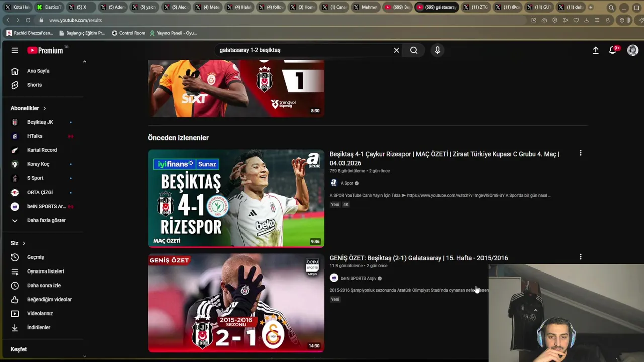Open the Yayıncı Paneli bookmark
This screenshot has width=644, height=362.
tap(173, 33)
